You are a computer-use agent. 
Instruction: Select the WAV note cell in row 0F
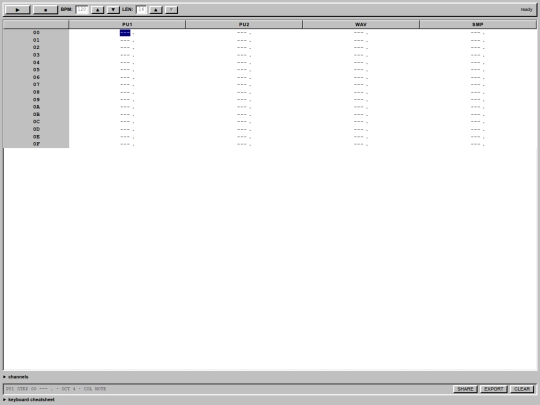point(359,144)
